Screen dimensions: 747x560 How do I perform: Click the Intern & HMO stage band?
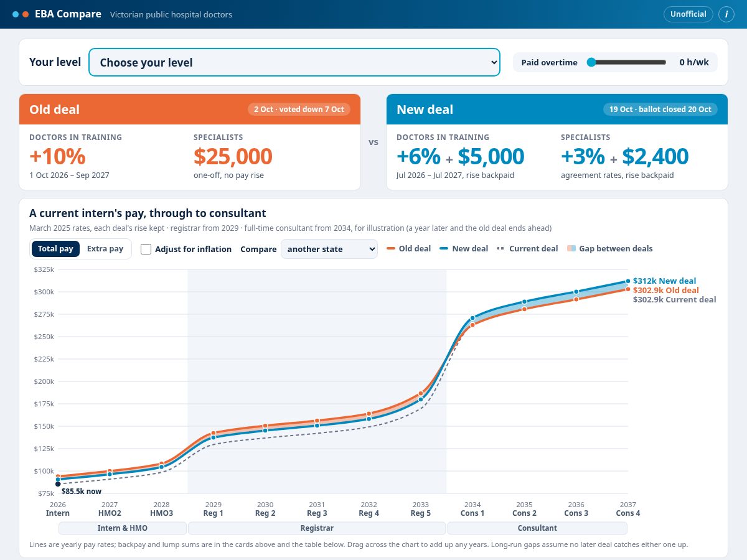pos(123,528)
